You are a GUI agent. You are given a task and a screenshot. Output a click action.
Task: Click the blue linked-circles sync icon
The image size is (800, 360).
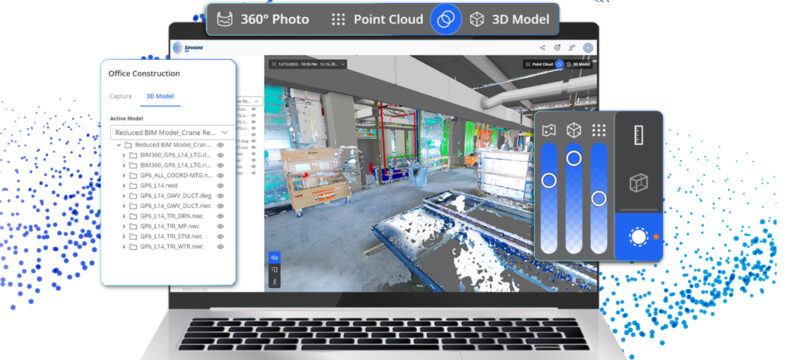pos(446,19)
